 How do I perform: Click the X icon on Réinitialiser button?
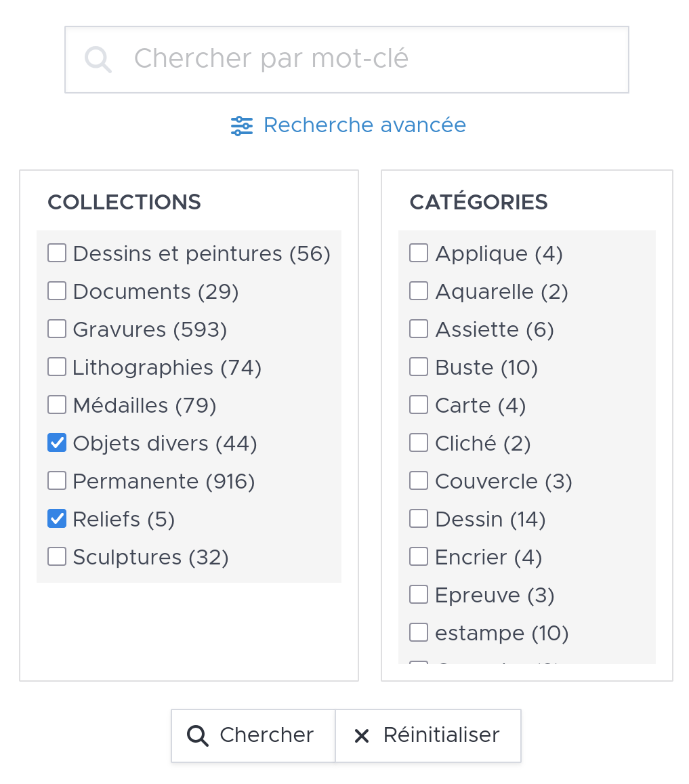(x=362, y=736)
